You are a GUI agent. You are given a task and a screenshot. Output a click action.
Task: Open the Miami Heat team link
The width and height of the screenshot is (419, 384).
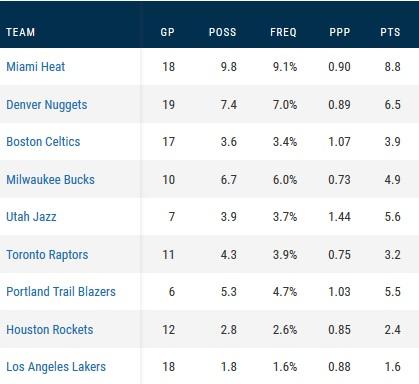coord(36,67)
